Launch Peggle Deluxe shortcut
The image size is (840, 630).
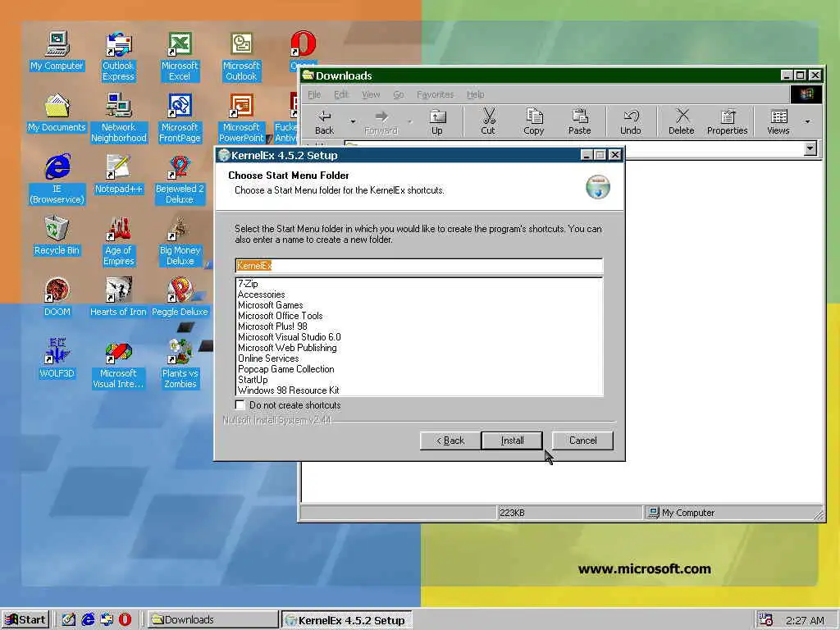180,298
